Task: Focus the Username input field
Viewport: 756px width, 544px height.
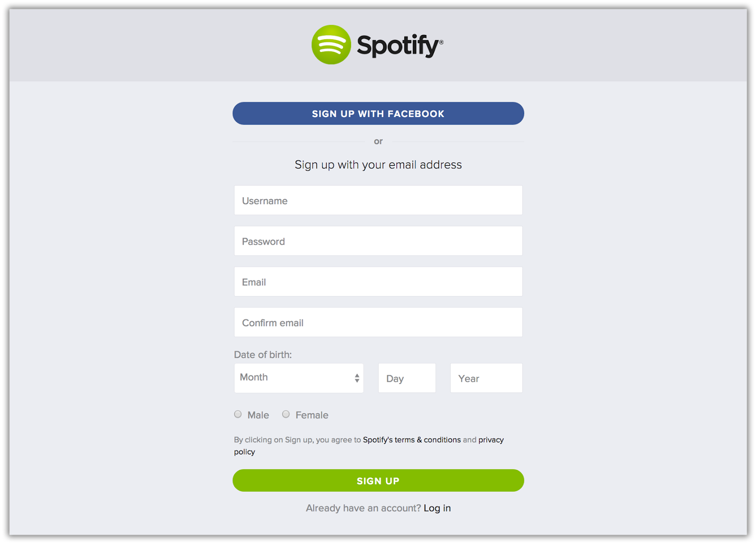Action: [x=378, y=201]
